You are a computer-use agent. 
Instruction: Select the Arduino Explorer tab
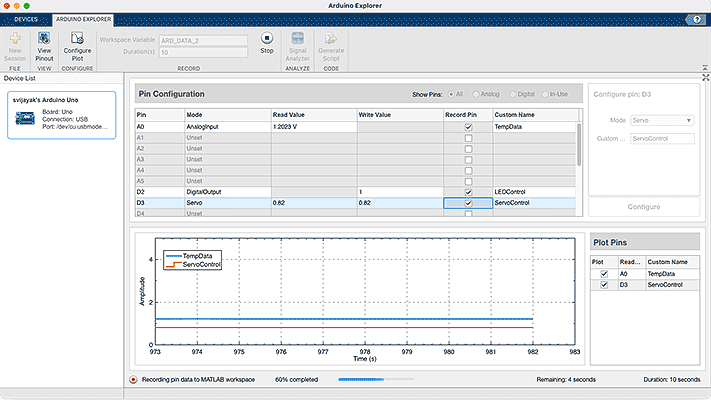click(84, 19)
